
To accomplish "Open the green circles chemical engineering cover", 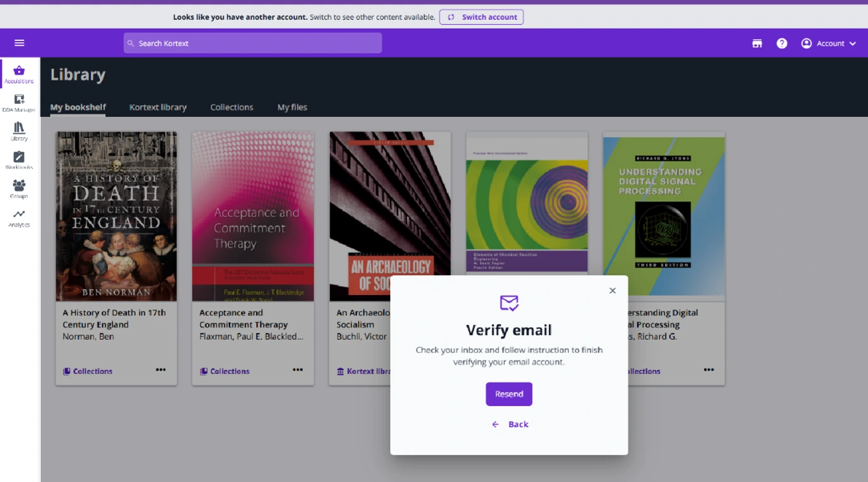I will pyautogui.click(x=527, y=203).
